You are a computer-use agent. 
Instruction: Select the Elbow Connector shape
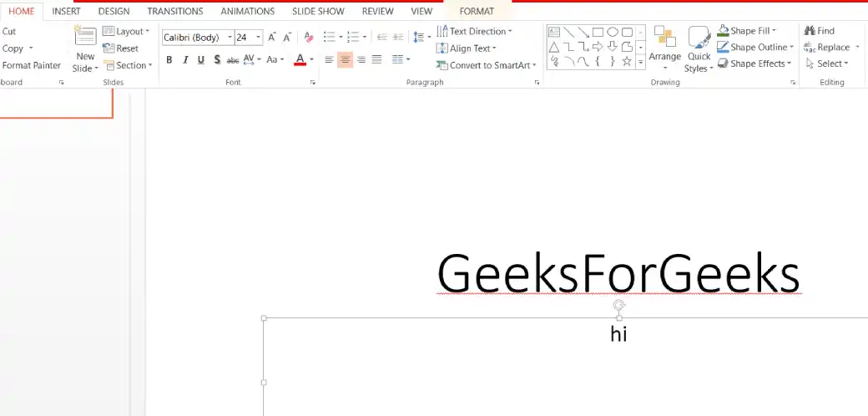pyautogui.click(x=568, y=47)
